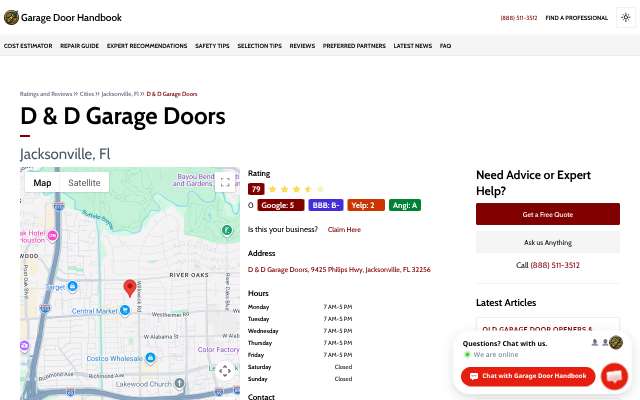Screen dimensions: 640x400
Task: Open the Cost Estimator menu item
Action: coord(28,46)
